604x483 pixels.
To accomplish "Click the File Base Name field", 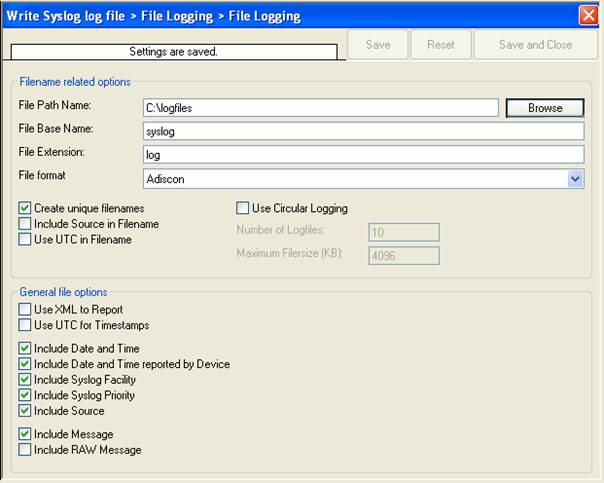I will [x=364, y=131].
